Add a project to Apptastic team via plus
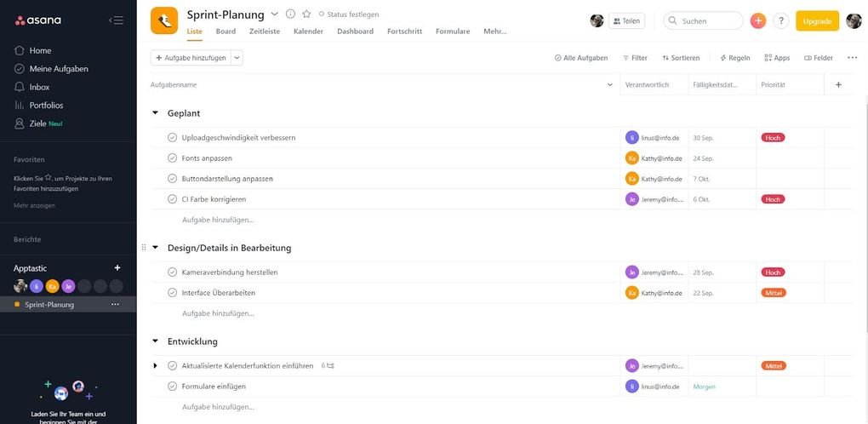 click(x=117, y=268)
